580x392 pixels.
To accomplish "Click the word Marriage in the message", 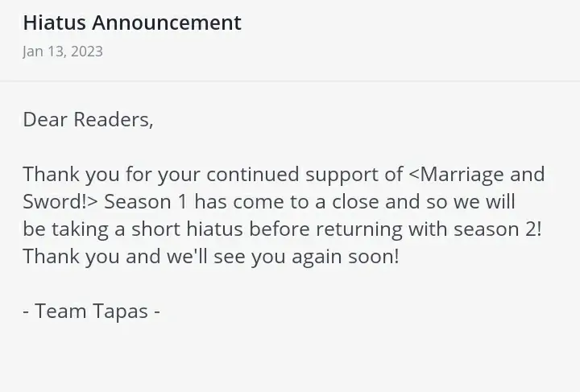I will pos(462,175).
